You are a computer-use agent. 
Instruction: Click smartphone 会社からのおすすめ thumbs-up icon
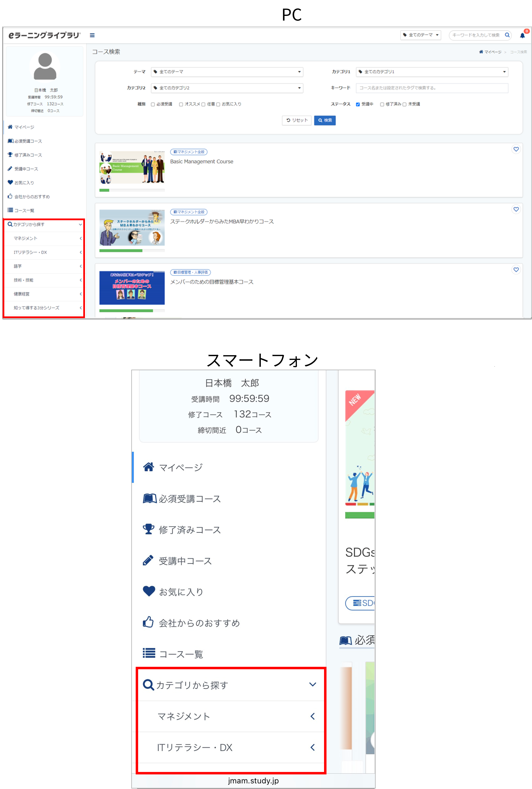148,622
